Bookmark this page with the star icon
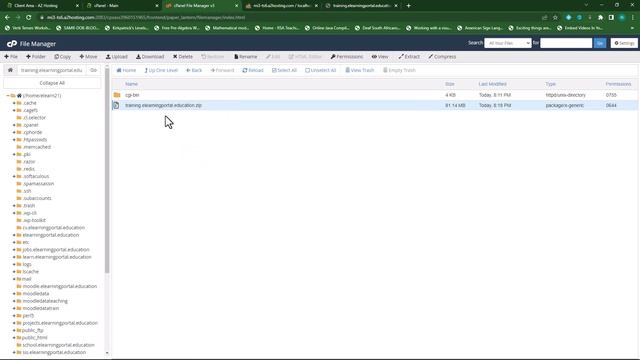The width and height of the screenshot is (640, 360). (x=555, y=18)
